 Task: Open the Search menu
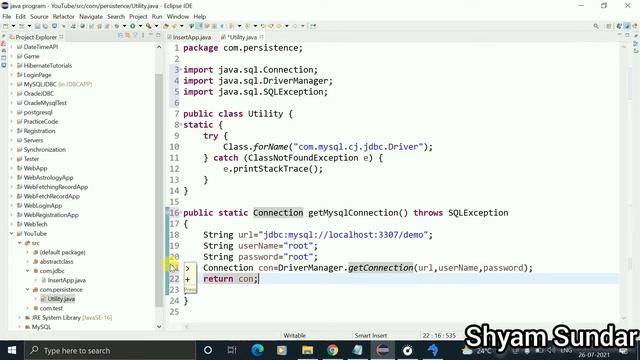point(116,16)
